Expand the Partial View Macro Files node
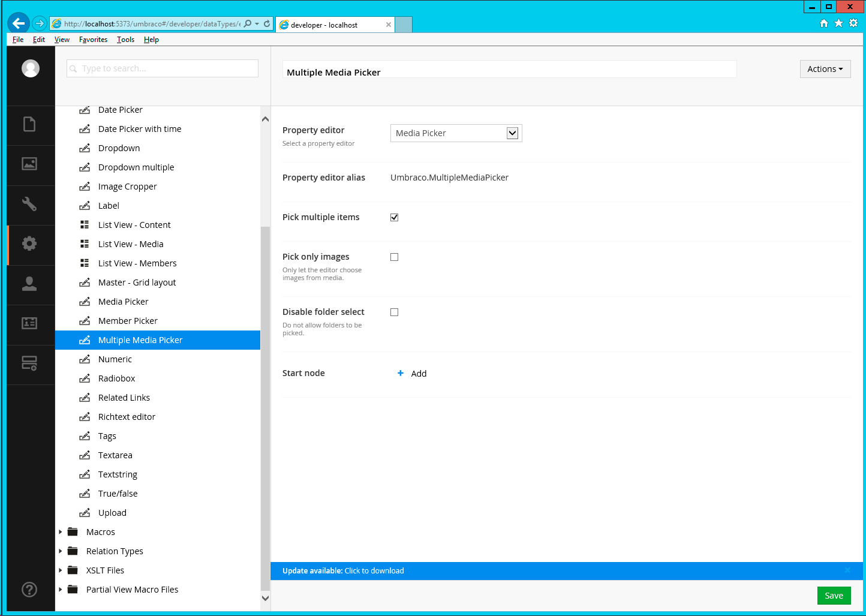This screenshot has height=616, width=866. [x=61, y=590]
